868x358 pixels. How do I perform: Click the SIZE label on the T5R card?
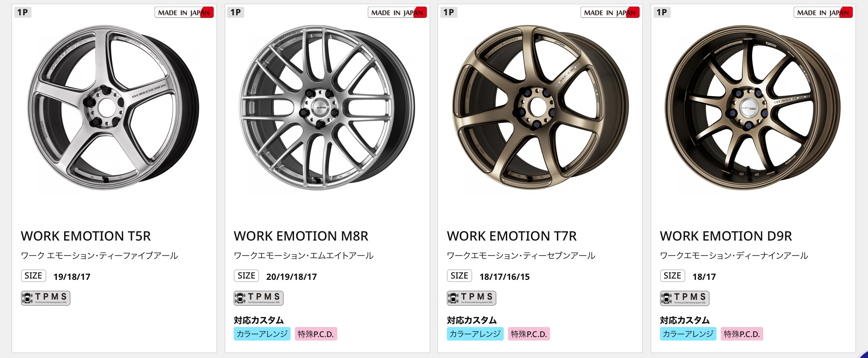(33, 276)
